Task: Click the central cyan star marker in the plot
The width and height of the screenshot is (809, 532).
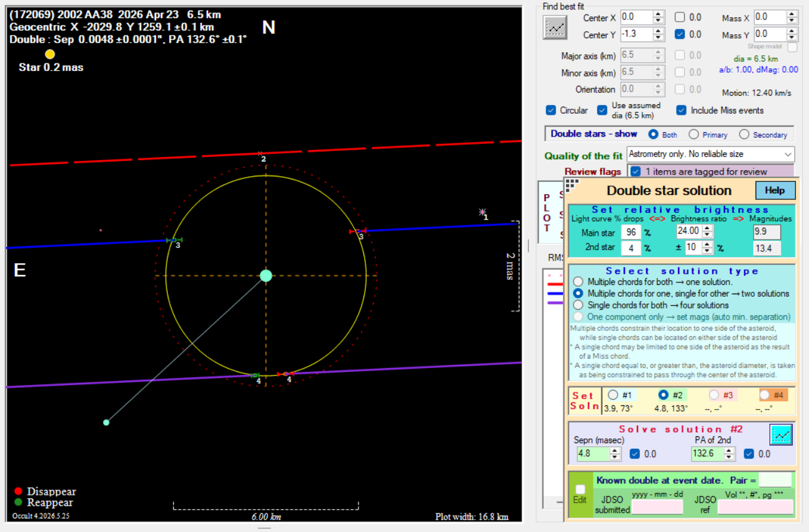Action: pos(266,276)
